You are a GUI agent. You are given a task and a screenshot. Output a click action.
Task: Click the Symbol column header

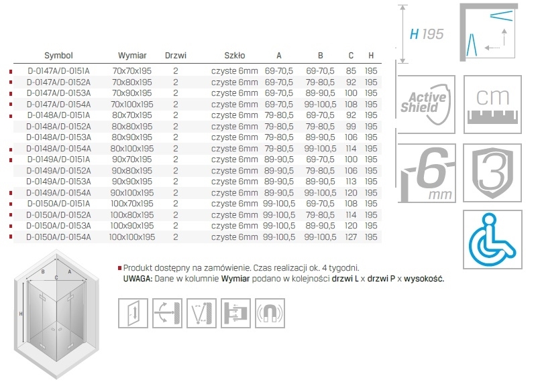[58, 56]
